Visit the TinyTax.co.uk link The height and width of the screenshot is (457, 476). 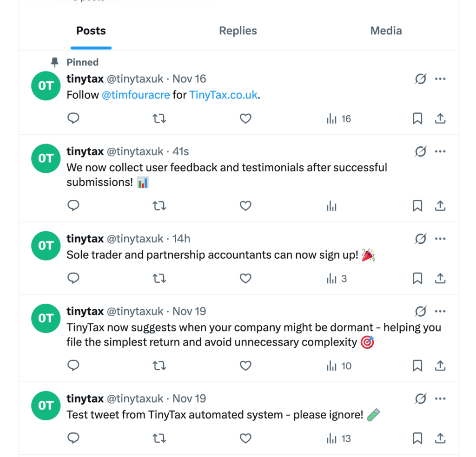click(x=223, y=95)
